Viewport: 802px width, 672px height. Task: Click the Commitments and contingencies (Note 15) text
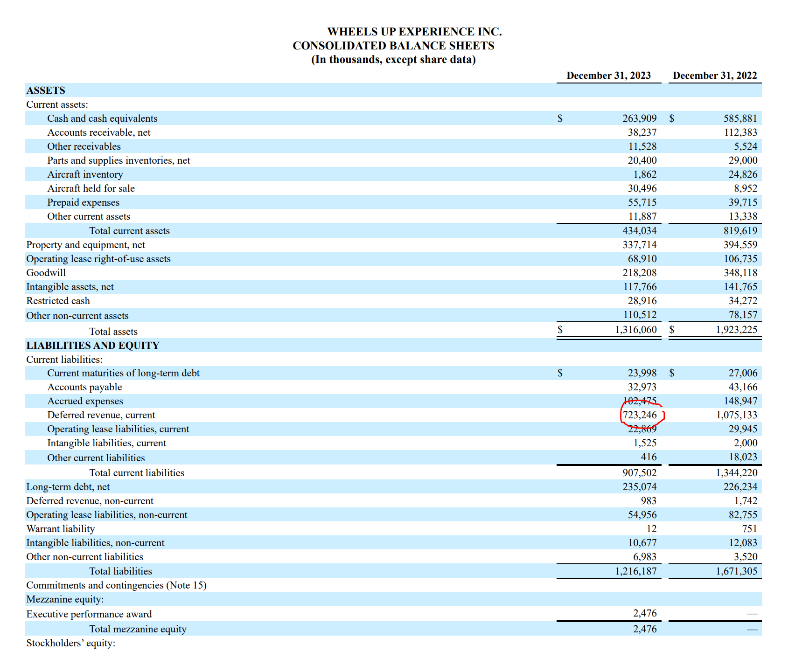(x=117, y=585)
